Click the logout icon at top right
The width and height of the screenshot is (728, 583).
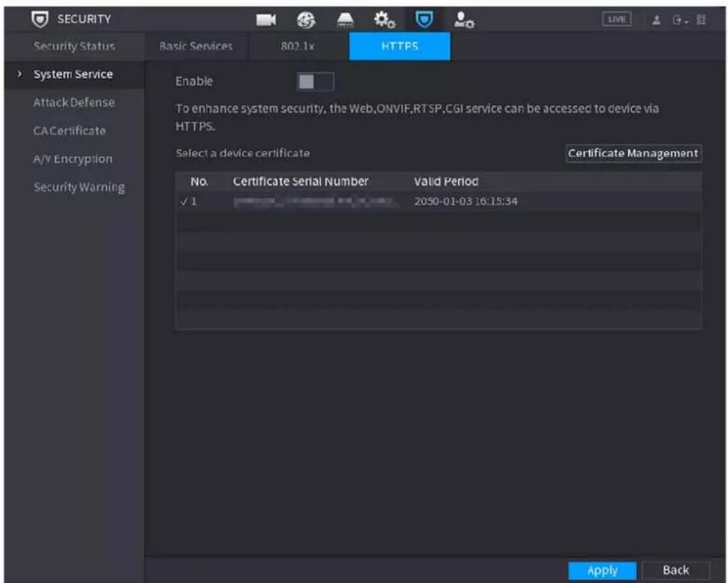click(x=679, y=20)
